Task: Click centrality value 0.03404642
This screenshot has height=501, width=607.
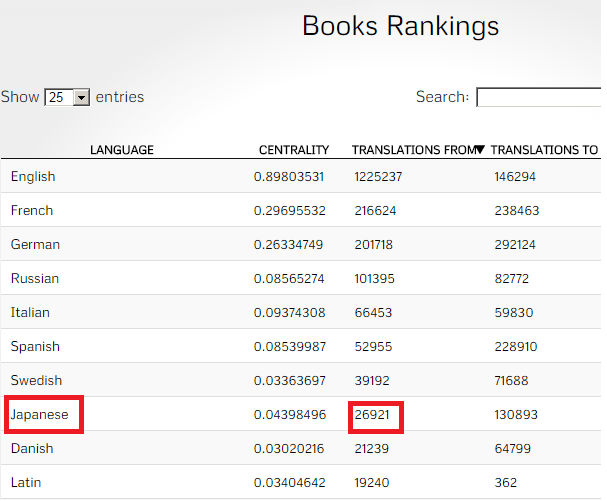Action: coord(290,483)
